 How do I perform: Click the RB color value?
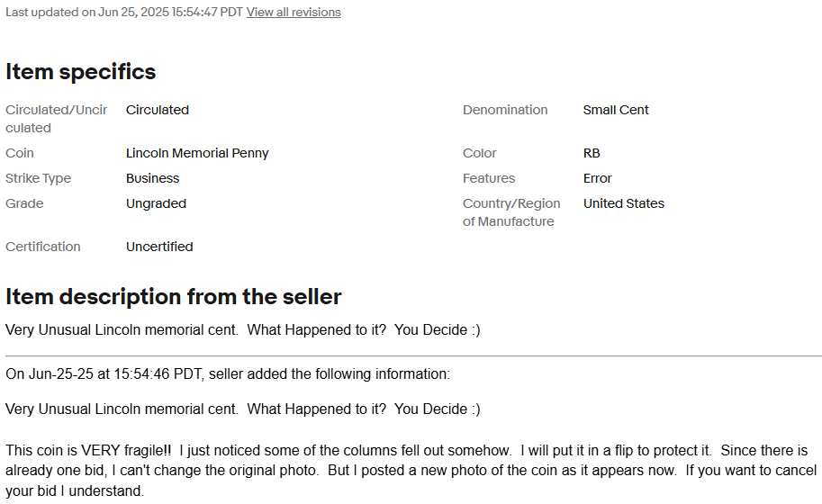coord(592,153)
